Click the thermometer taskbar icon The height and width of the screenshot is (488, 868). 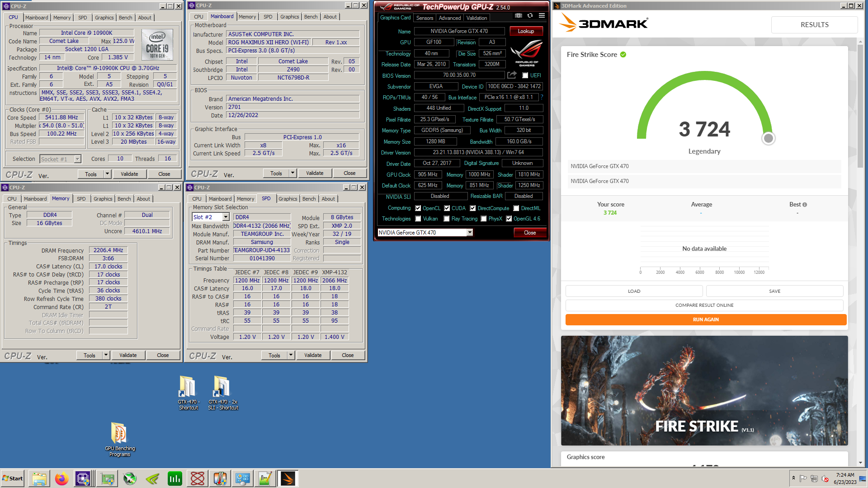(220, 479)
